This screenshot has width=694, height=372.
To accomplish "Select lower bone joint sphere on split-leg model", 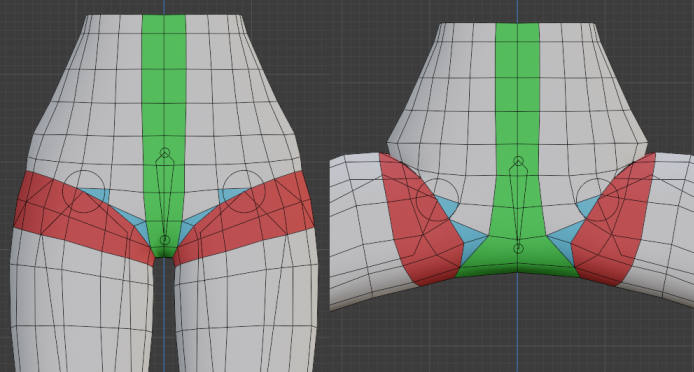I will tap(518, 248).
